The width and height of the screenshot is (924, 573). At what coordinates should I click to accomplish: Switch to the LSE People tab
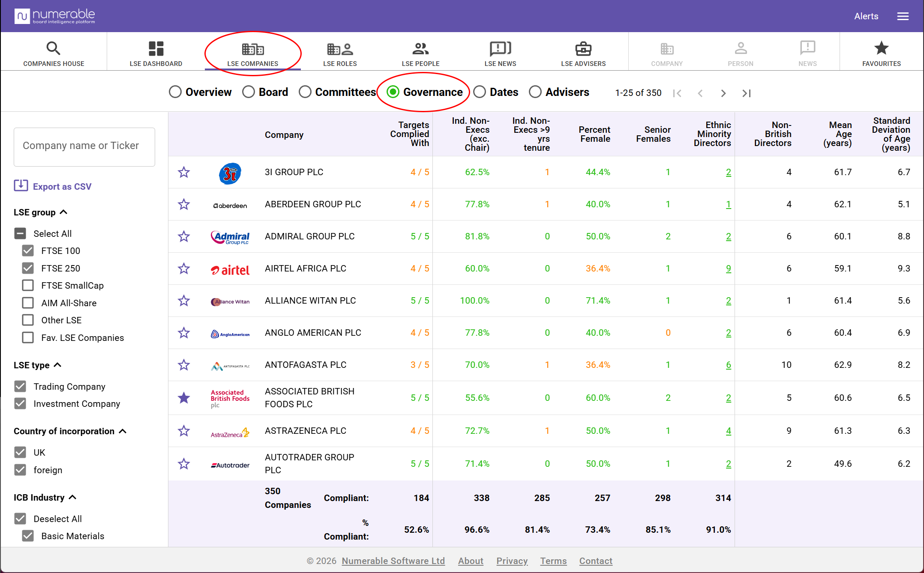click(420, 53)
